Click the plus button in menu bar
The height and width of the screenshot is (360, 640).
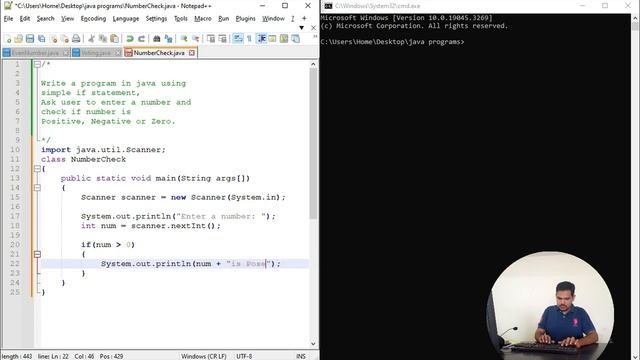click(x=304, y=18)
